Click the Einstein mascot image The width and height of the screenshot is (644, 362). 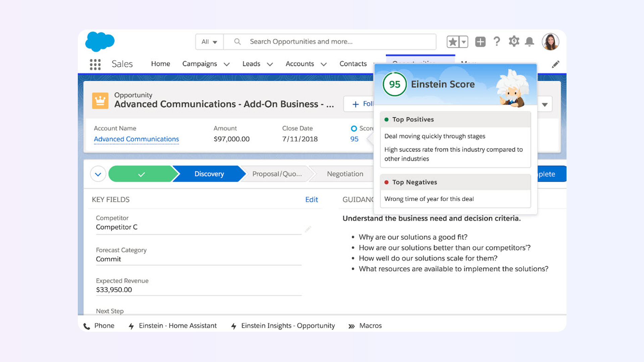pos(512,88)
